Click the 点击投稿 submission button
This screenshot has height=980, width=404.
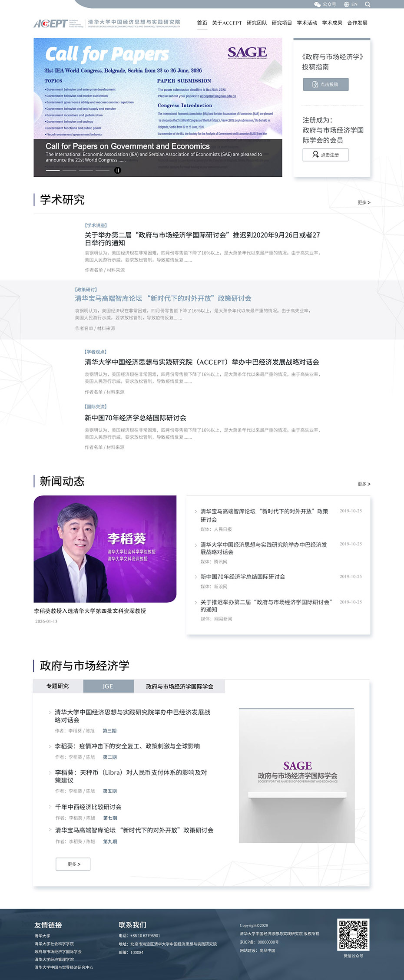click(x=326, y=84)
